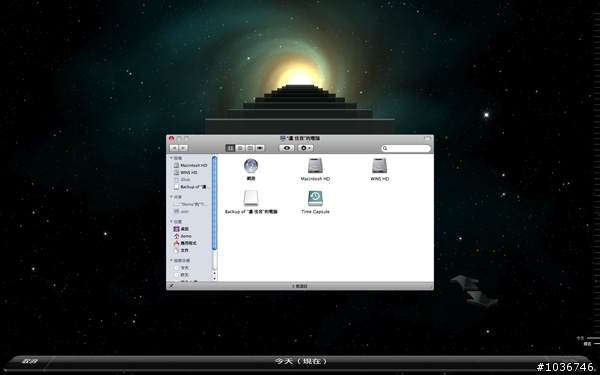Select the Today marker on the Time Machine timeline
600x375 pixels.
coord(580,338)
